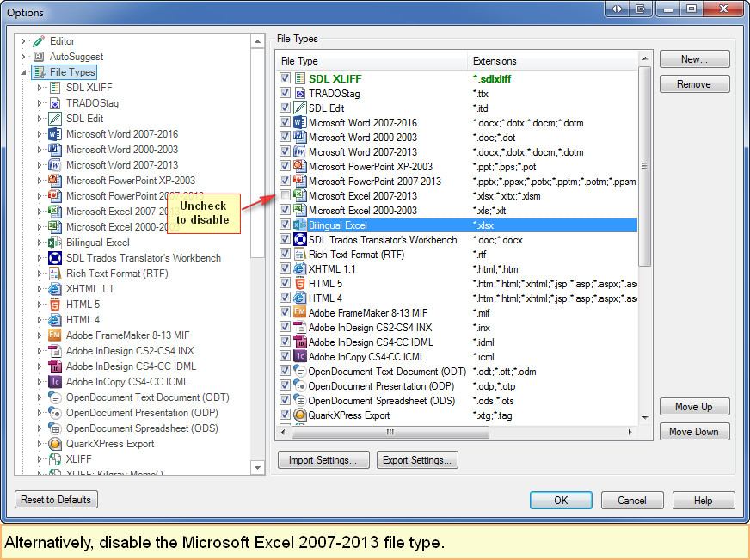The width and height of the screenshot is (750, 560).
Task: Click the Import Settings button
Action: pos(323,459)
